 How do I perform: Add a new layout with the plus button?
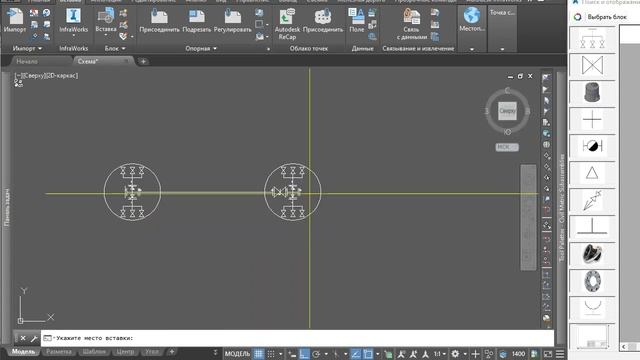[172, 351]
